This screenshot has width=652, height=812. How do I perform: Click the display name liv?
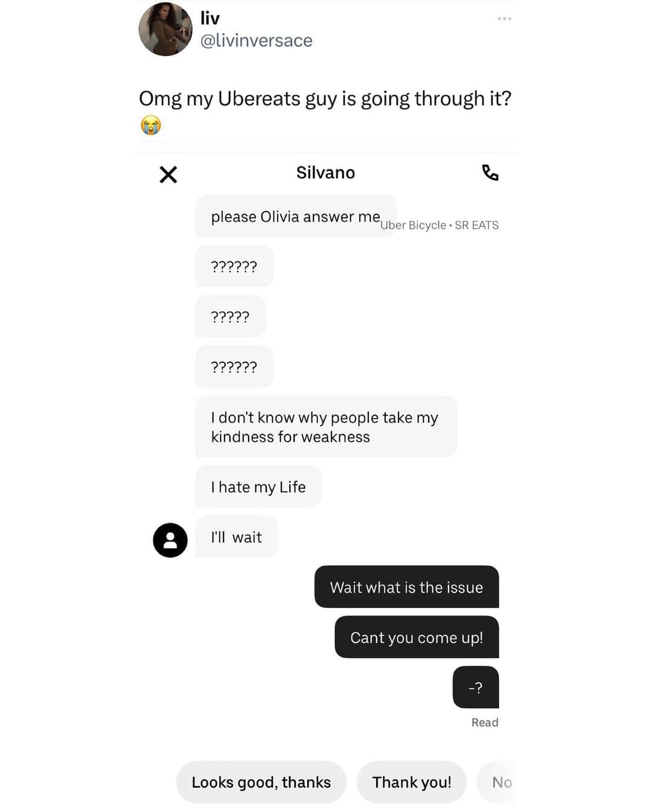tap(210, 18)
